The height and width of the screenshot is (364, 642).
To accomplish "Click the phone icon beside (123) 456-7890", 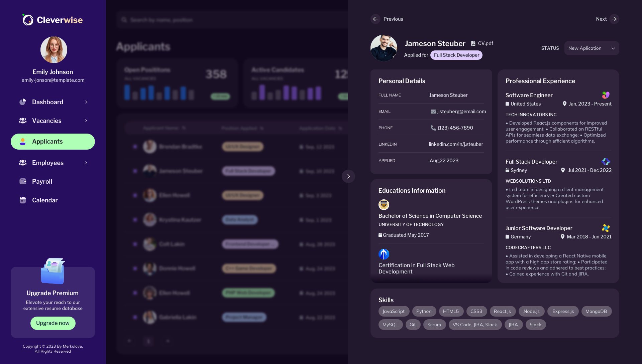I will coord(433,128).
